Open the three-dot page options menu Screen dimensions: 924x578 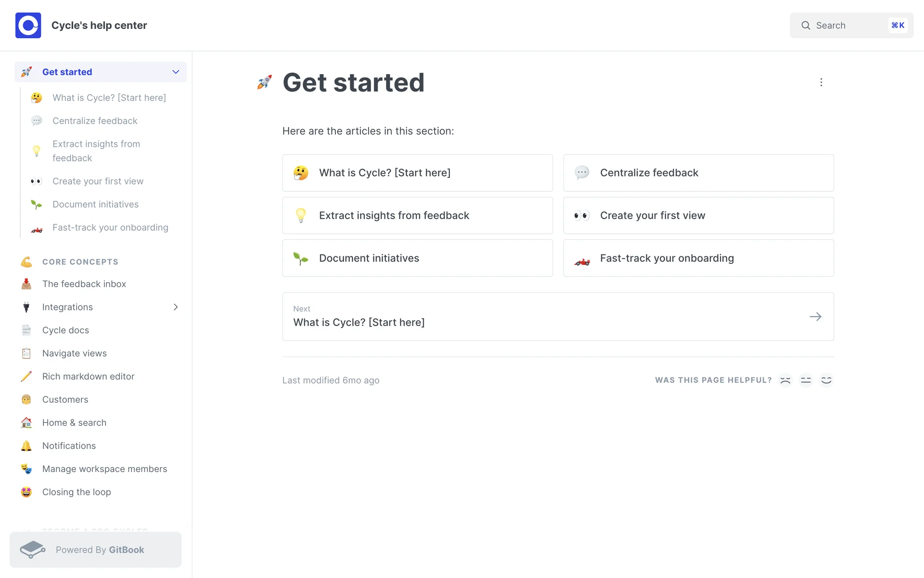click(x=821, y=82)
